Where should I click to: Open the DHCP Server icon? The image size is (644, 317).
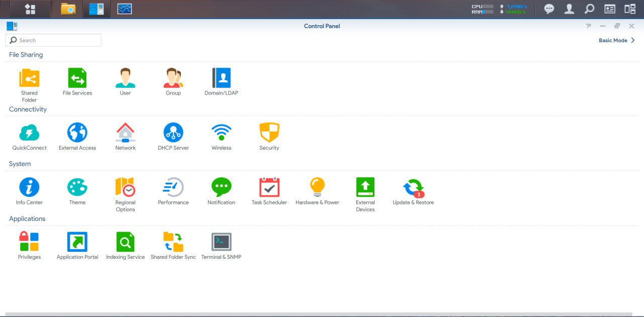[x=173, y=133]
